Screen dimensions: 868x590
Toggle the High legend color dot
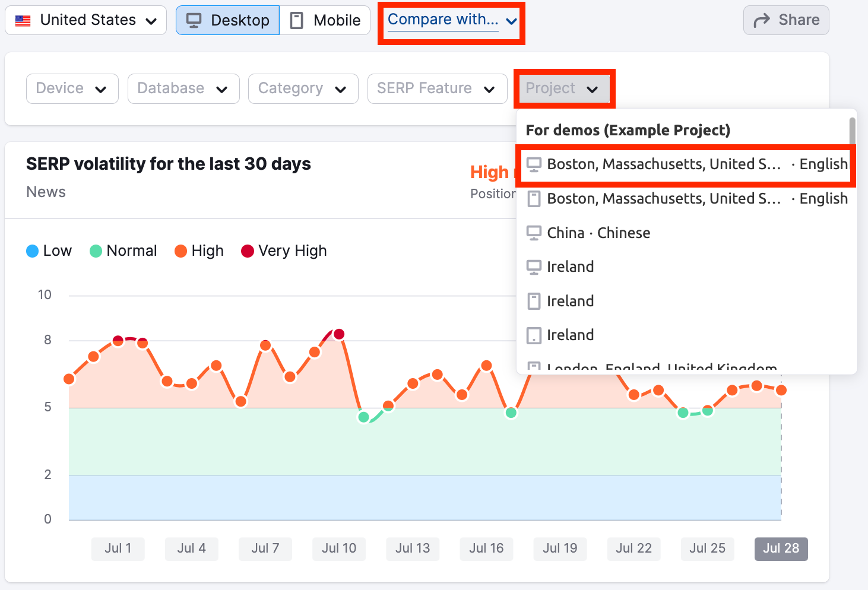pos(180,251)
